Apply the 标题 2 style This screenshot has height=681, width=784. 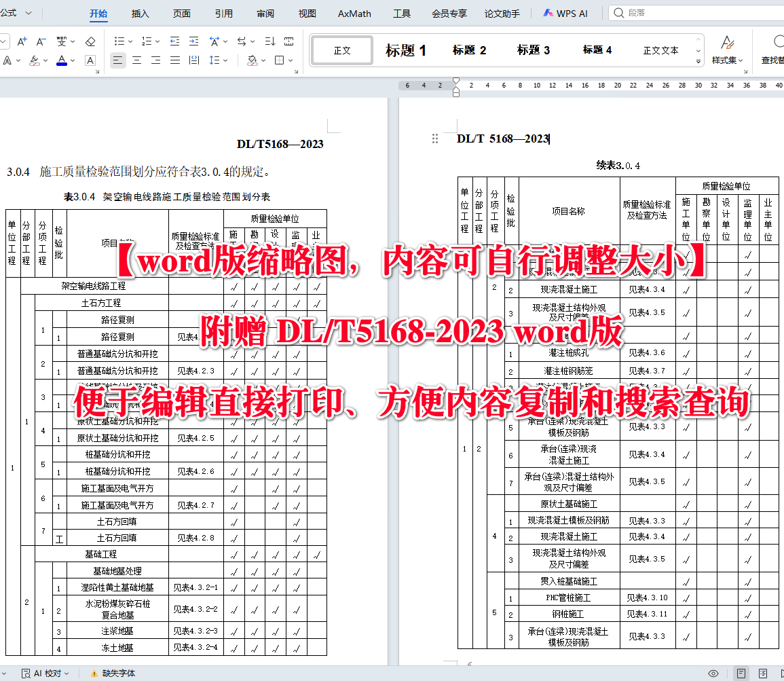click(x=469, y=50)
